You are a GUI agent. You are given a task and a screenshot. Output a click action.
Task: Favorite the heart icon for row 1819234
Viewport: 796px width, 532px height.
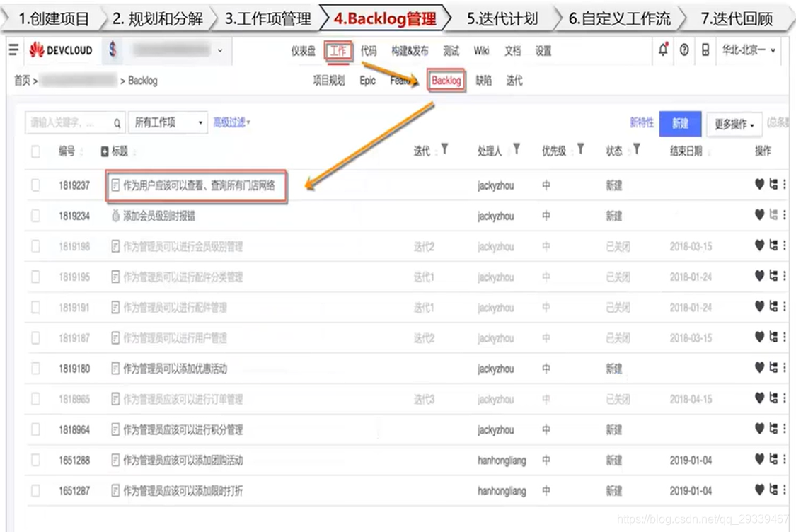pyautogui.click(x=759, y=215)
